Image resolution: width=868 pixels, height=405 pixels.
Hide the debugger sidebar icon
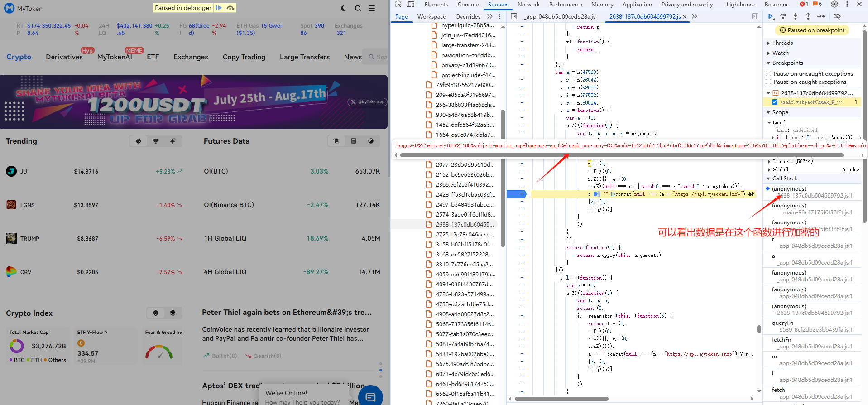[x=755, y=16]
